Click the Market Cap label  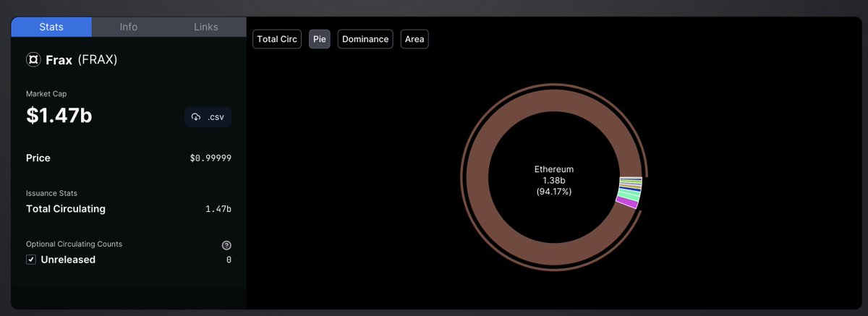point(46,94)
